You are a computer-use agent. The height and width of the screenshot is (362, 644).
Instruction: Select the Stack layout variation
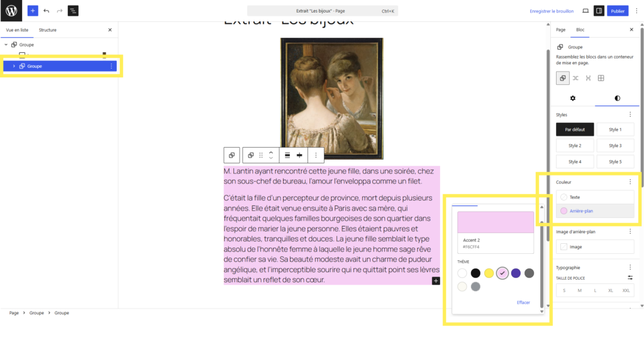click(x=588, y=78)
